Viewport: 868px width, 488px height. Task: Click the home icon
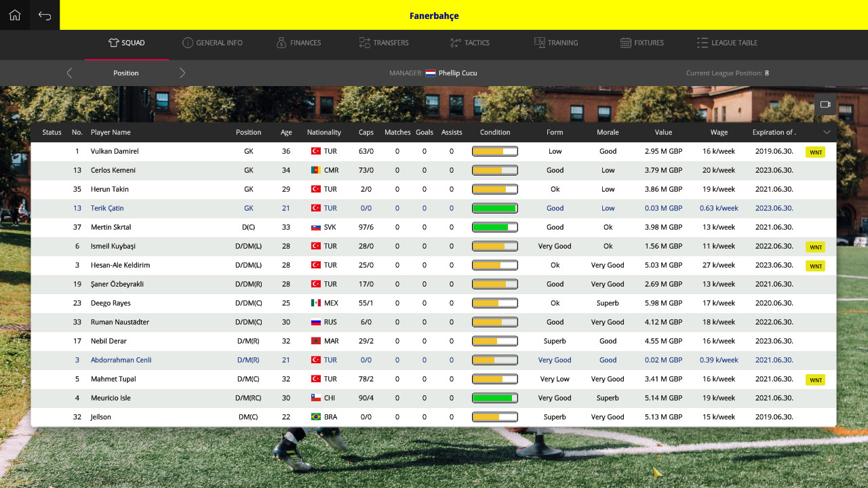(15, 15)
